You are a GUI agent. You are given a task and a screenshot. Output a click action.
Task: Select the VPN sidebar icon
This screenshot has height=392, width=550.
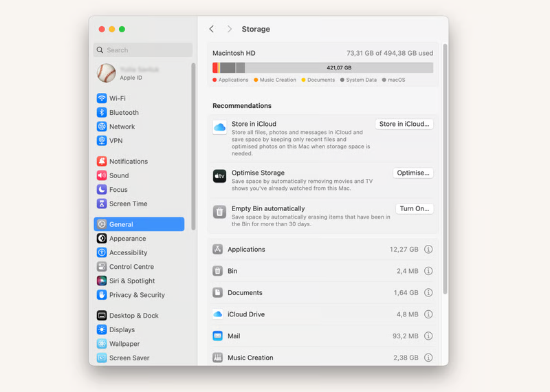click(102, 140)
